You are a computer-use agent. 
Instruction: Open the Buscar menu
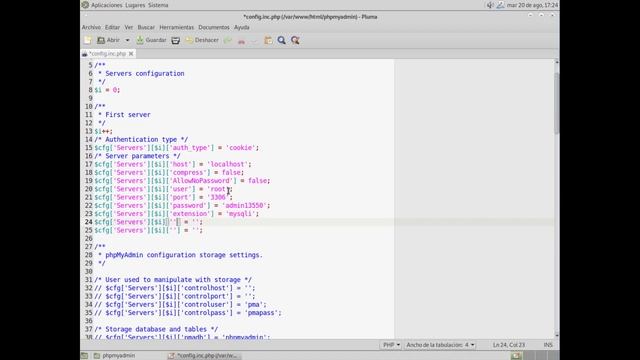(146, 27)
